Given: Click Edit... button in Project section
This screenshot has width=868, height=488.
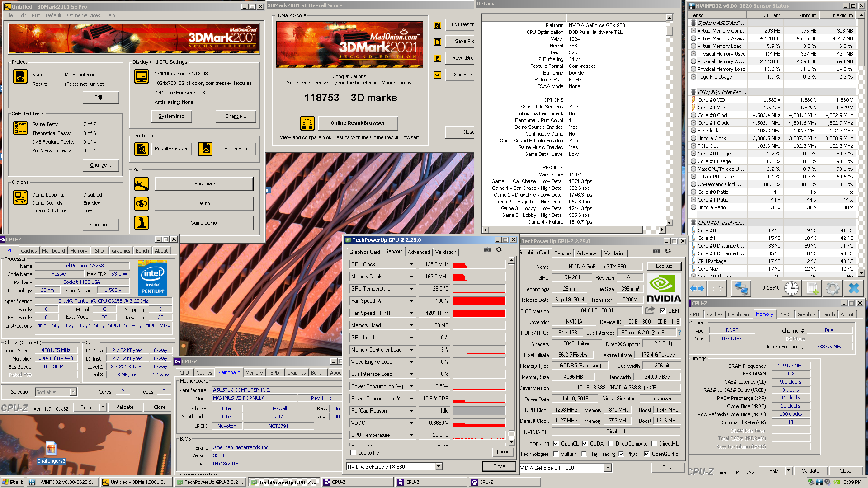Looking at the screenshot, I should pyautogui.click(x=100, y=97).
